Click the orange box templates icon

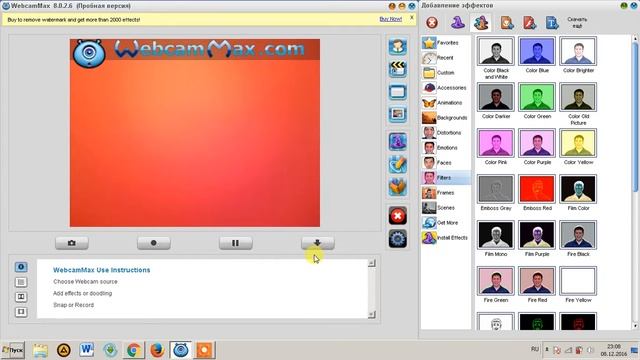pos(398,187)
